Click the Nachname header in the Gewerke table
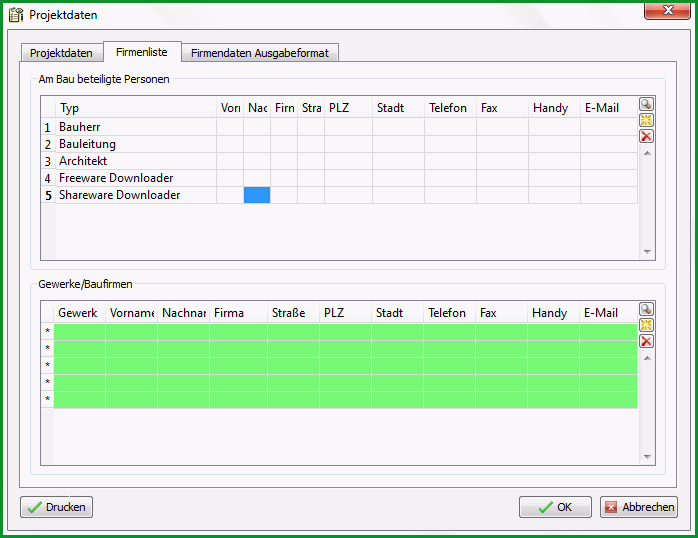This screenshot has width=698, height=538. [183, 313]
